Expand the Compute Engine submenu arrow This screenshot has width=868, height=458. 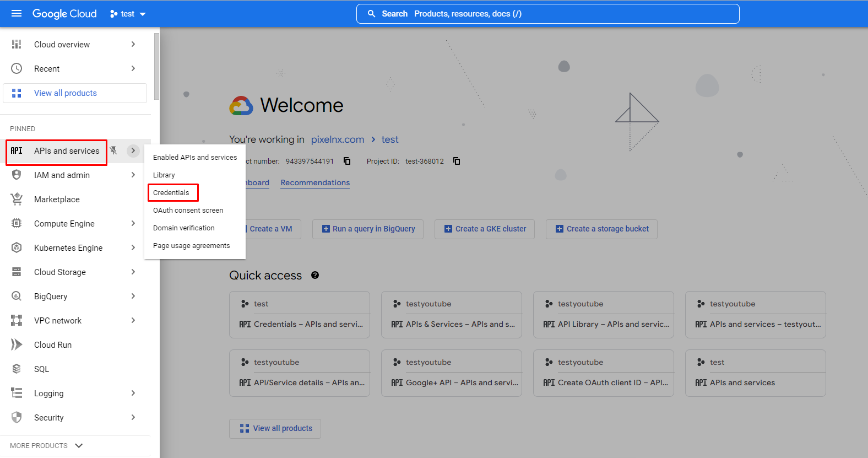tap(133, 223)
